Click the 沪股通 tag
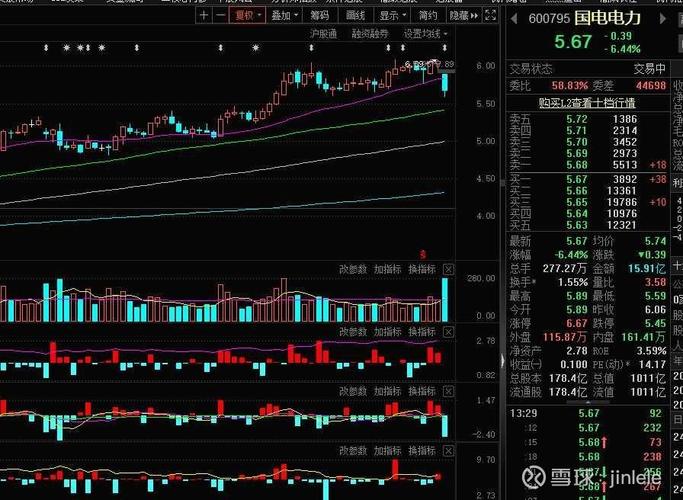The width and height of the screenshot is (683, 500). pyautogui.click(x=323, y=34)
